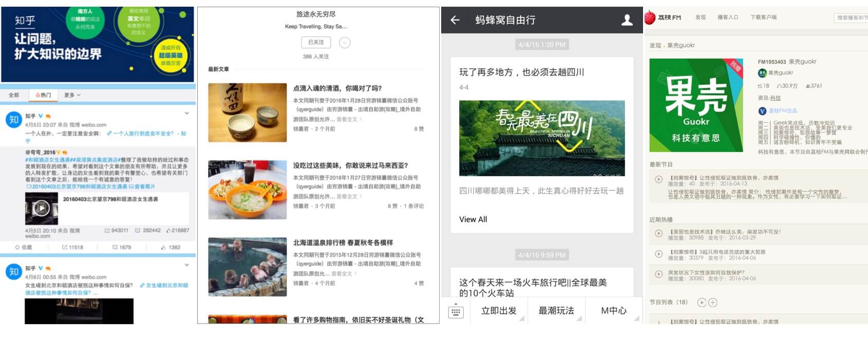
Task: Expand 查看全文 under the Hokkaido article
Action: 344,273
